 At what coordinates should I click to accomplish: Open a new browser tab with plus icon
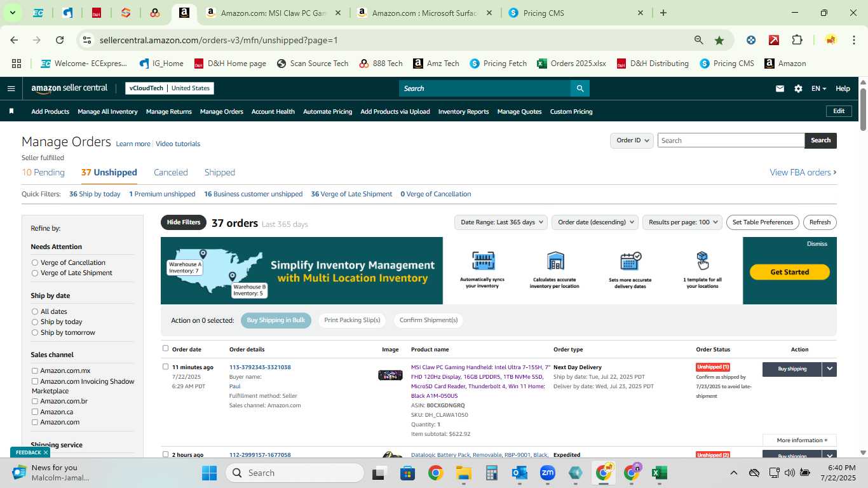coord(663,13)
